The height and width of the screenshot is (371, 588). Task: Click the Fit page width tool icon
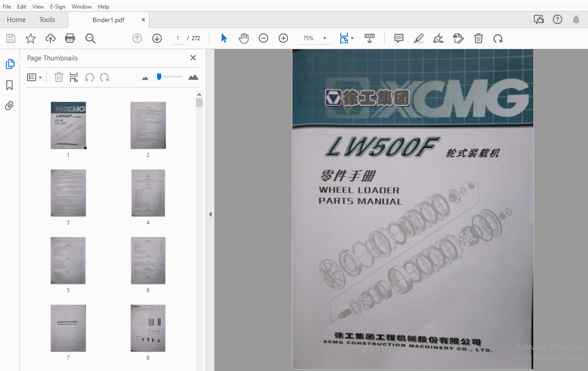(344, 38)
